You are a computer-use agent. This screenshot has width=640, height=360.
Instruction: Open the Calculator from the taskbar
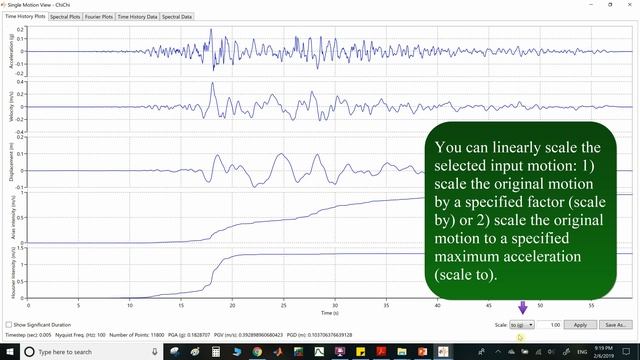(216, 351)
